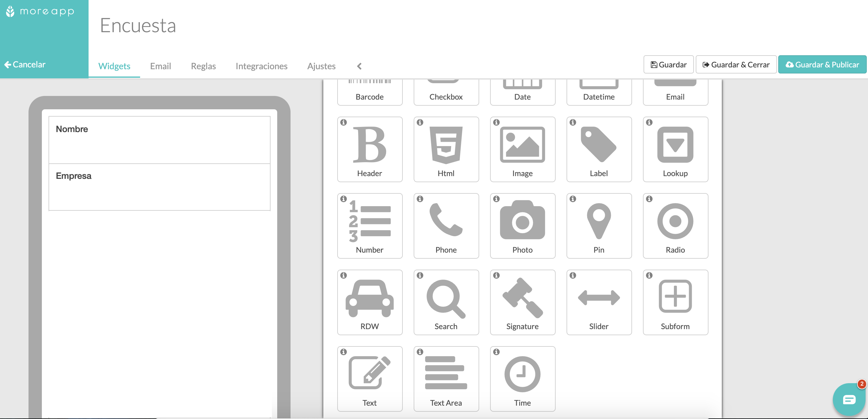Add the Phone widget
868x419 pixels.
pos(446,226)
